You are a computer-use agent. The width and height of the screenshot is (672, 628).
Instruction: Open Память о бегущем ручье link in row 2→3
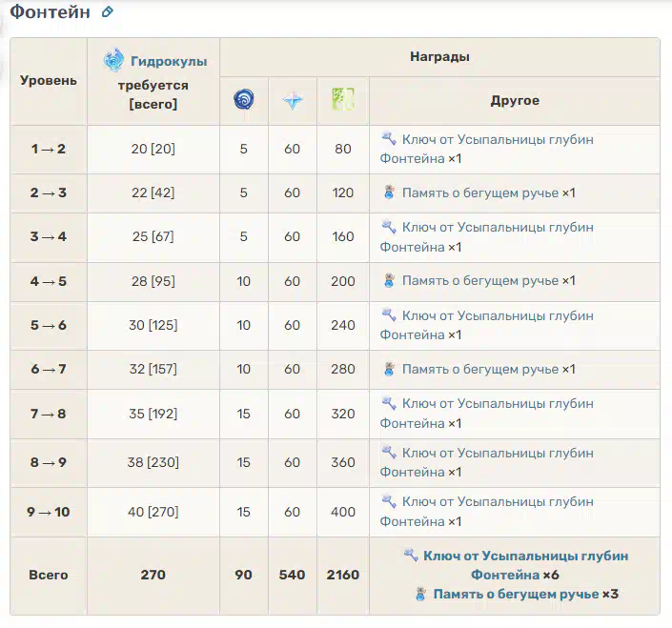coord(480,192)
